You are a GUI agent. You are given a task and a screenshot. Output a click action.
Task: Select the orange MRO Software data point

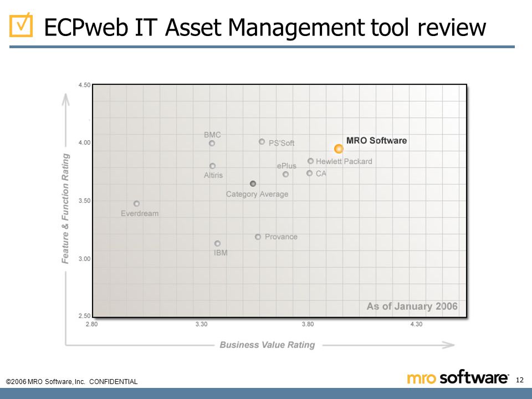coord(339,149)
